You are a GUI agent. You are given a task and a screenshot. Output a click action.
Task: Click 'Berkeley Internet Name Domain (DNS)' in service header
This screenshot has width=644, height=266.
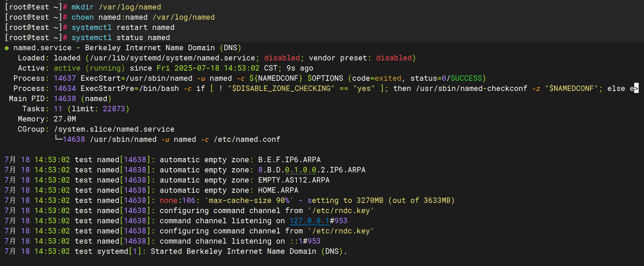click(163, 48)
